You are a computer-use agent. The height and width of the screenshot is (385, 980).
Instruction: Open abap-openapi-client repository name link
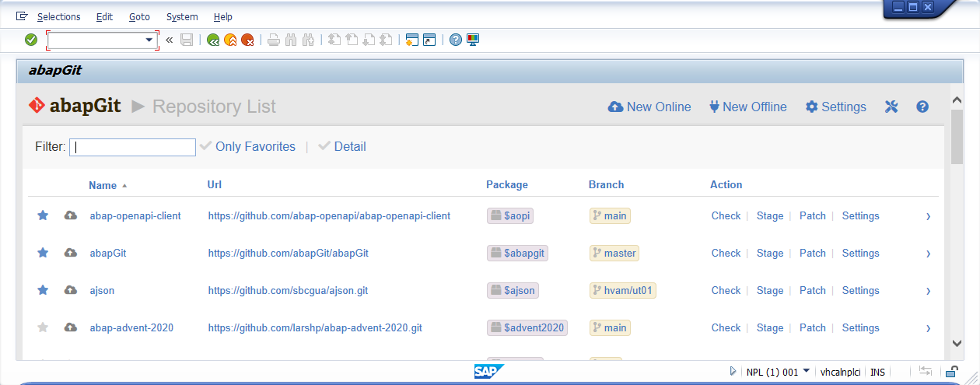coord(135,215)
